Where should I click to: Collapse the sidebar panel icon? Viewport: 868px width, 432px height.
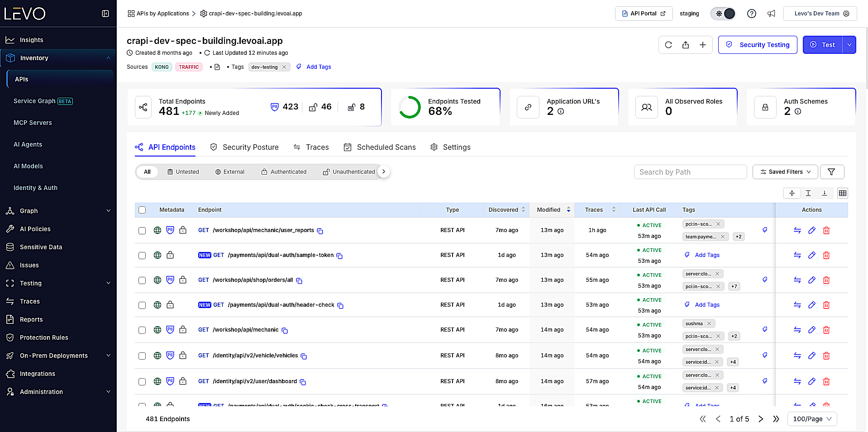tap(105, 14)
